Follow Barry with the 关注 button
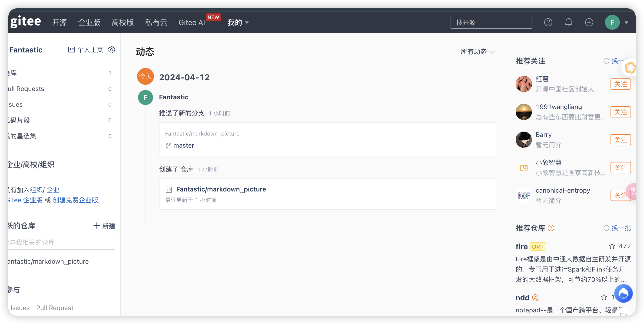This screenshot has width=644, height=324. tap(620, 140)
